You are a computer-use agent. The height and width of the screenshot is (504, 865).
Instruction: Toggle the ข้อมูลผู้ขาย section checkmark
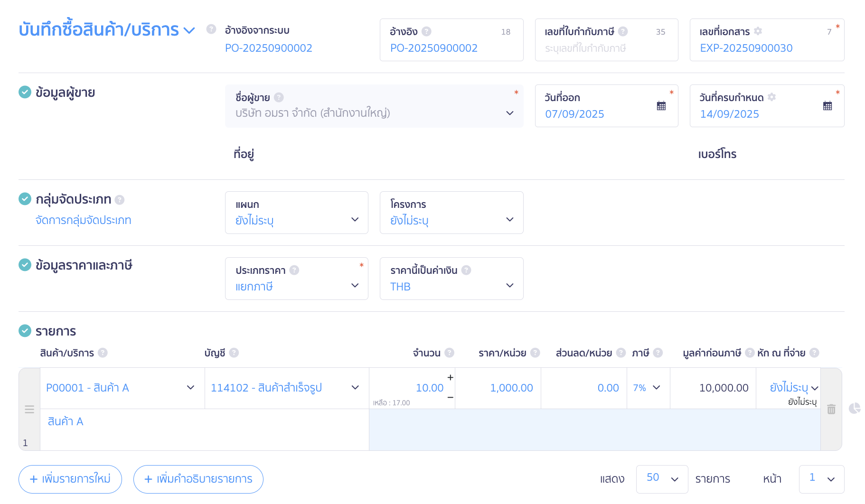[25, 92]
